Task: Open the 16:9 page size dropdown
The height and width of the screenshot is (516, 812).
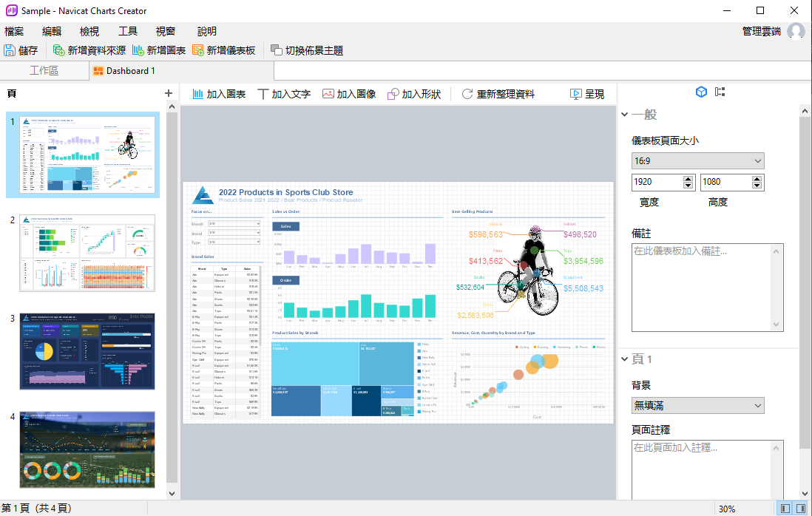Action: coord(697,161)
